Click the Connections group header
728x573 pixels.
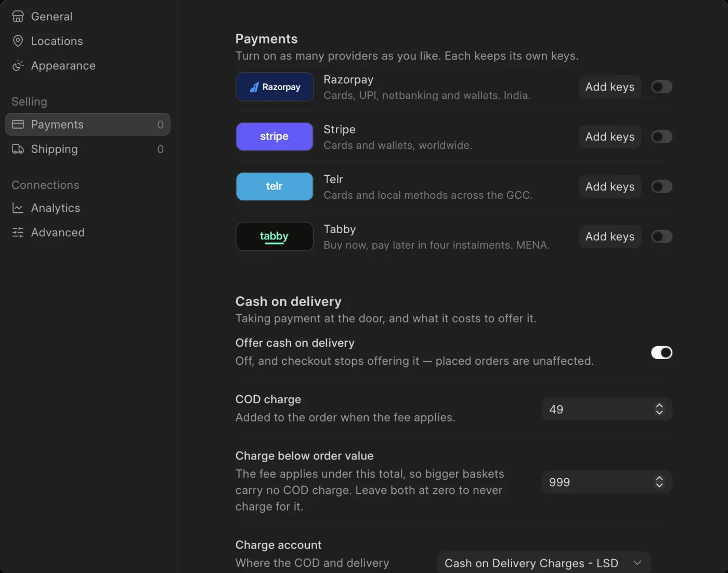click(45, 185)
